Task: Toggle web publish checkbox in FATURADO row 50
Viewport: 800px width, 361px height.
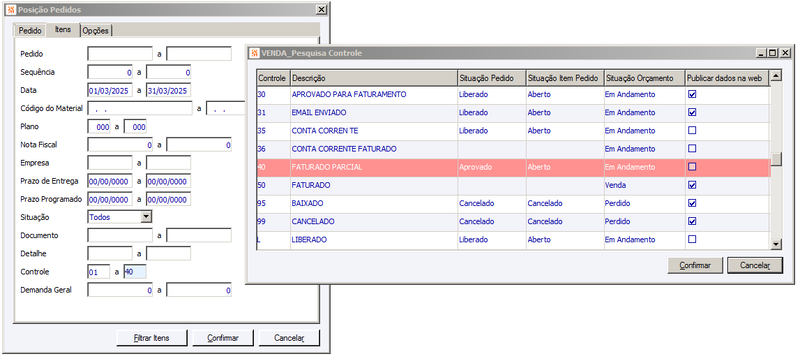Action: pos(692,185)
